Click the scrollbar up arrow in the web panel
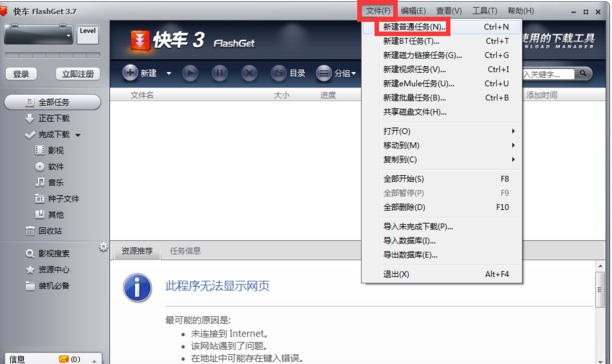Screen dimensions: 612x364 point(600,266)
